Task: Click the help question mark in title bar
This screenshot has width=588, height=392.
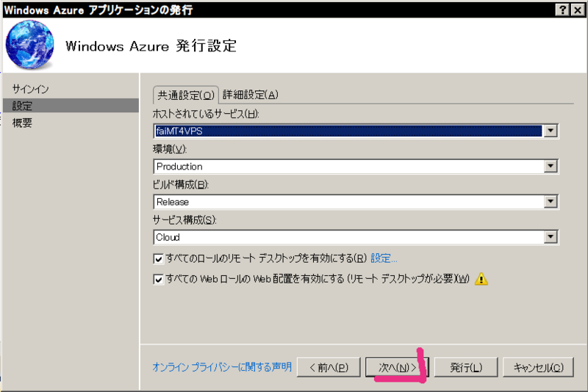Action: tap(562, 10)
